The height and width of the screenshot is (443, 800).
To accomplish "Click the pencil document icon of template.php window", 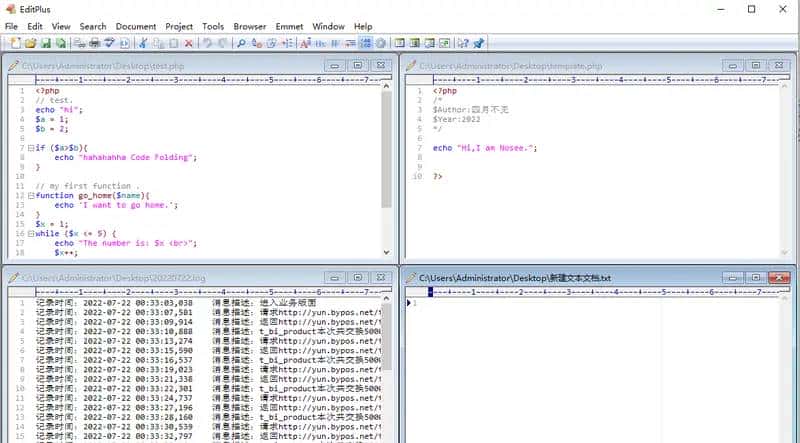I will 411,65.
